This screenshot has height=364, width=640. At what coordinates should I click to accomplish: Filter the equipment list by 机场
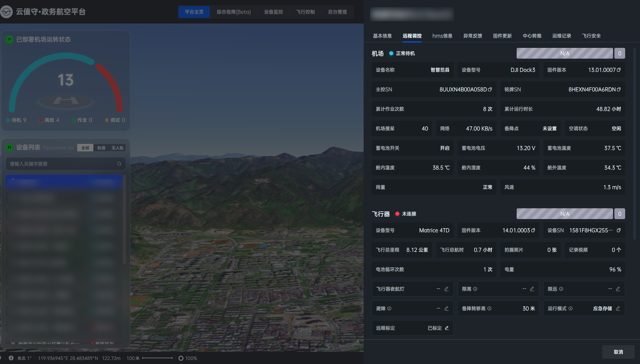101,148
